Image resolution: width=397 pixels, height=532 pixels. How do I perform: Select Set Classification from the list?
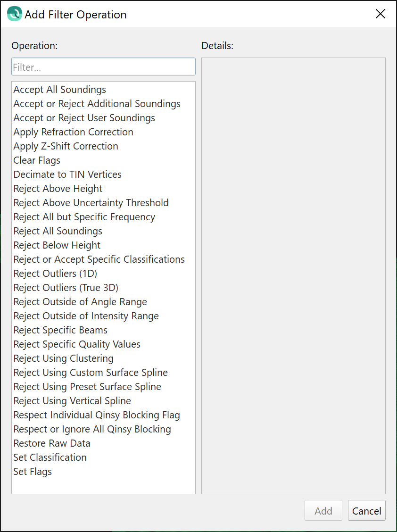(x=50, y=457)
